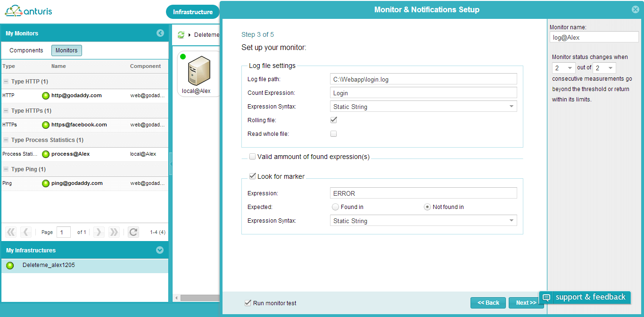Open the marker Expression Syntax dropdown
Viewport: 644px width, 317px height.
[512, 220]
